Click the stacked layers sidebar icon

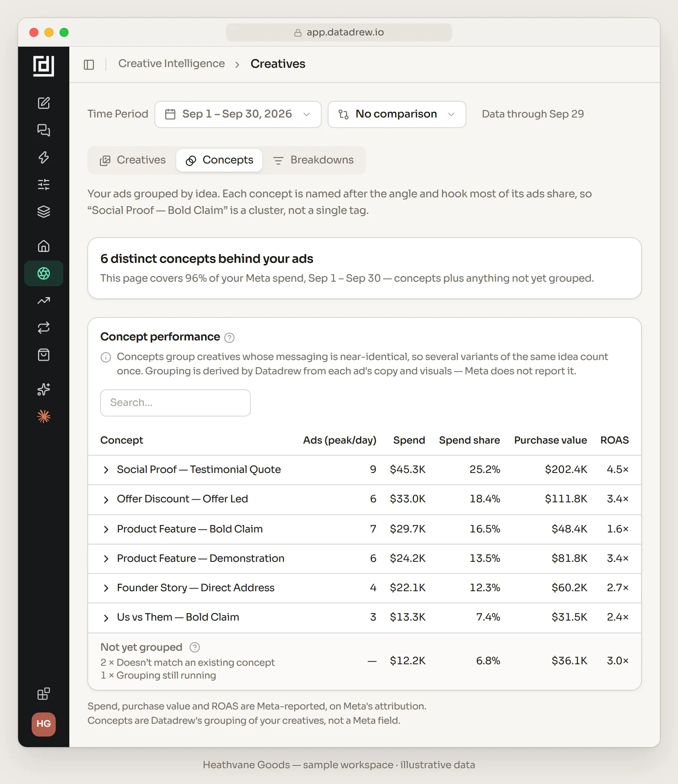point(44,212)
